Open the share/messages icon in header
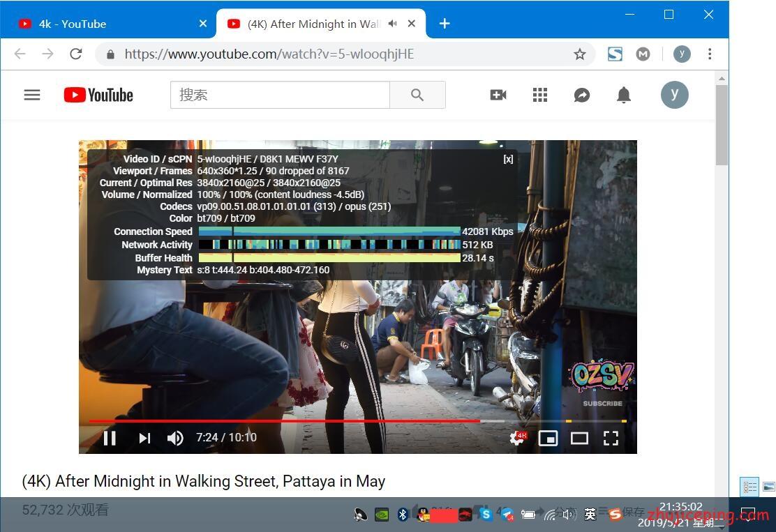776x532 pixels. 582,95
